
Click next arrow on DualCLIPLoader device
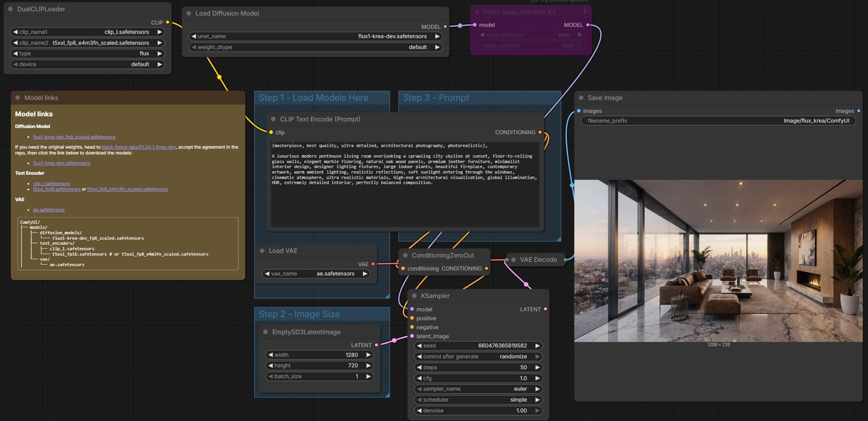point(159,64)
